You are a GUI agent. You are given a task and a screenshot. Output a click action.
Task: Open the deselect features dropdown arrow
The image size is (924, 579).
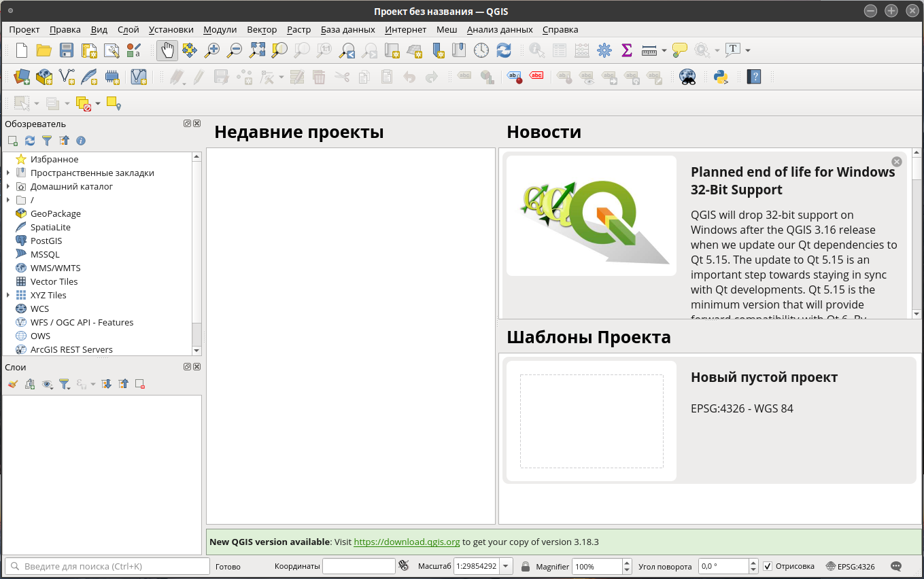(x=98, y=103)
